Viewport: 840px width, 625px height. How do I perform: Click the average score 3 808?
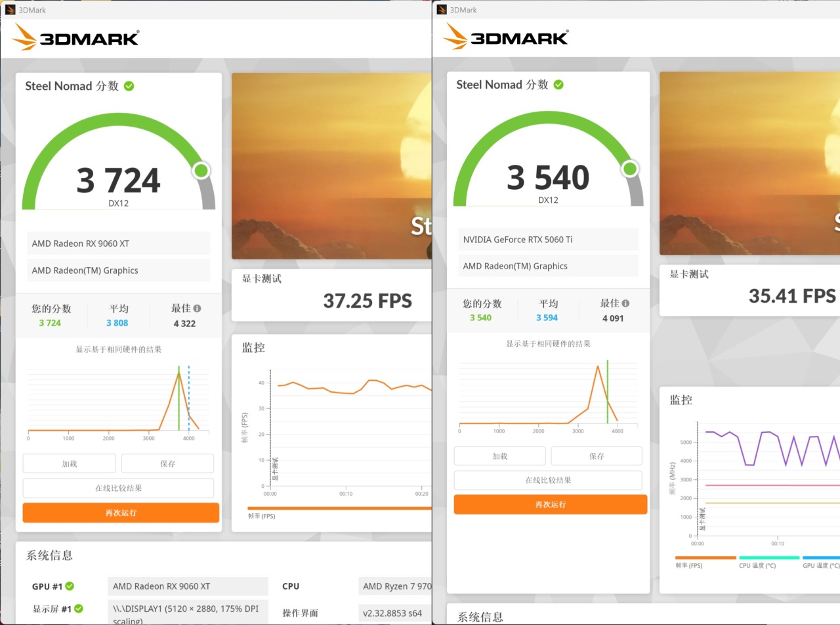click(x=117, y=323)
